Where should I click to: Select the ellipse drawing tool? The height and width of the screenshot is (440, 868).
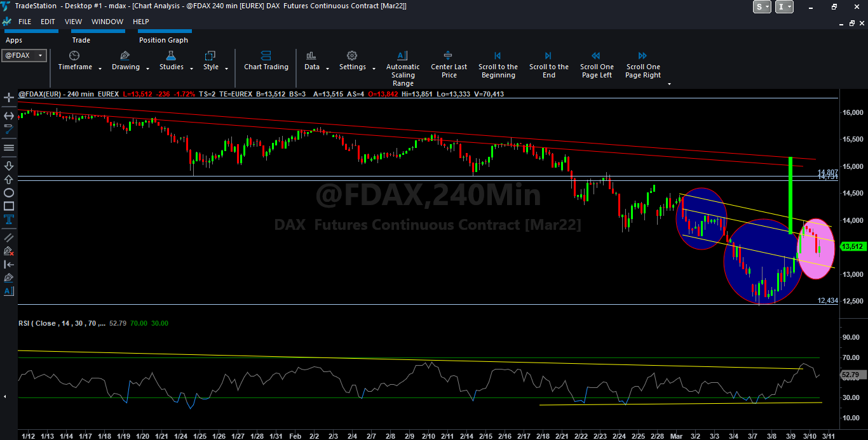point(9,192)
